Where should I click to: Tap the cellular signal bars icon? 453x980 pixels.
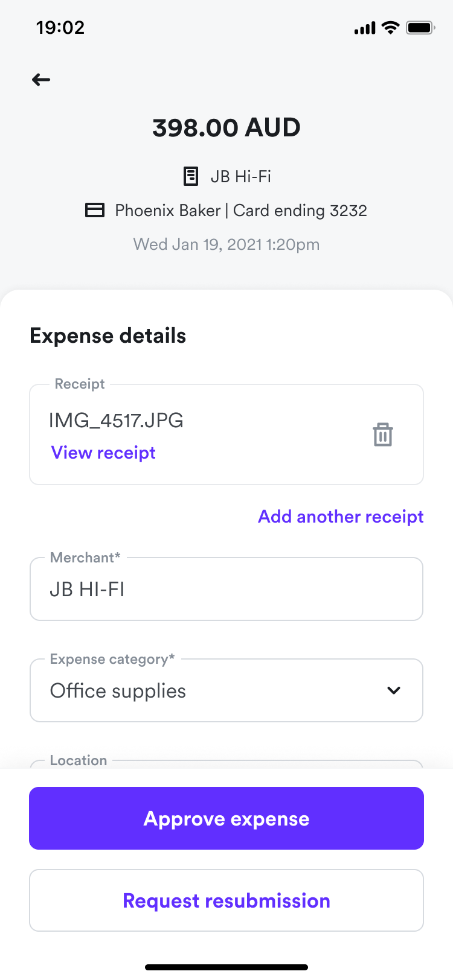tap(365, 28)
